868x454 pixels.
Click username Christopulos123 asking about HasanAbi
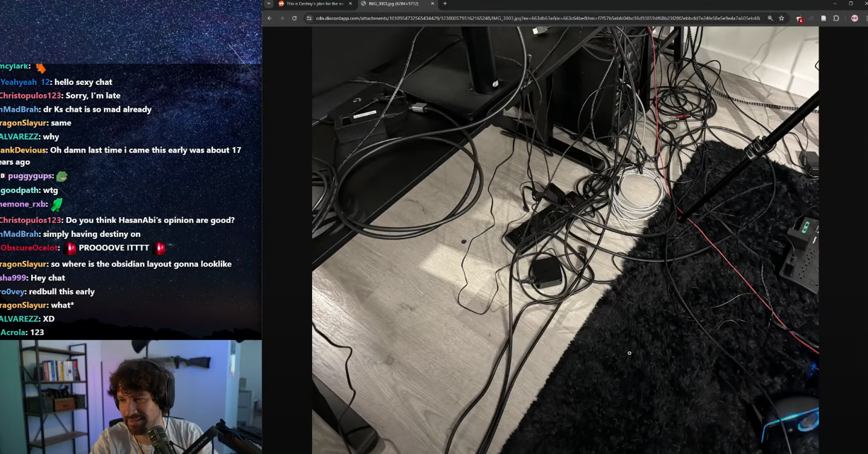(x=30, y=220)
